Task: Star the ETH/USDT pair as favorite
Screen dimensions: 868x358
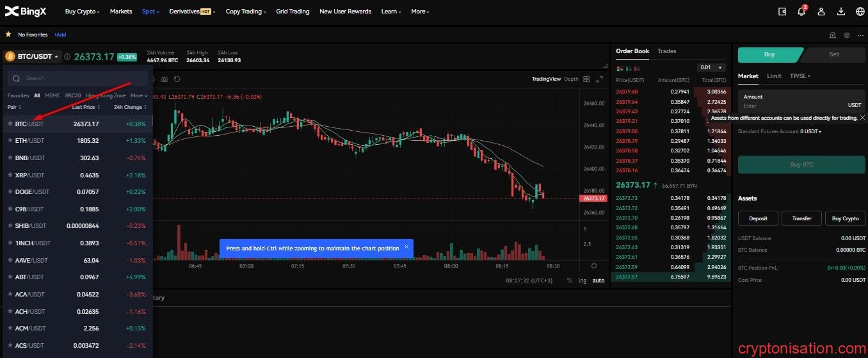Action: [10, 141]
